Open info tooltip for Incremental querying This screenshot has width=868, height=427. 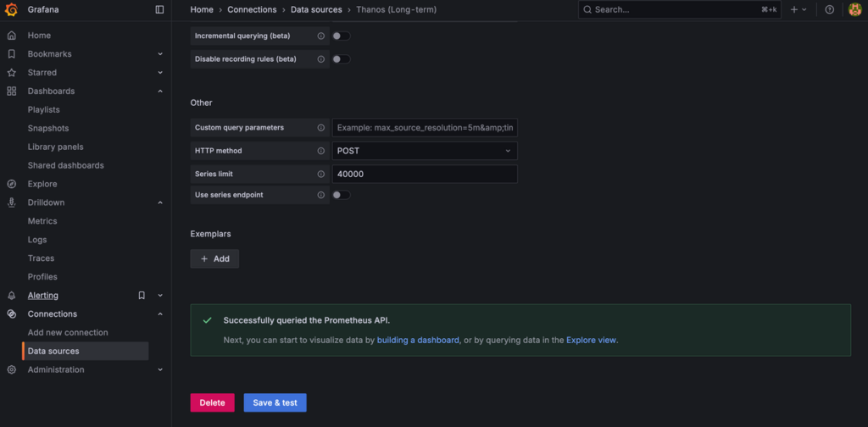(x=320, y=36)
